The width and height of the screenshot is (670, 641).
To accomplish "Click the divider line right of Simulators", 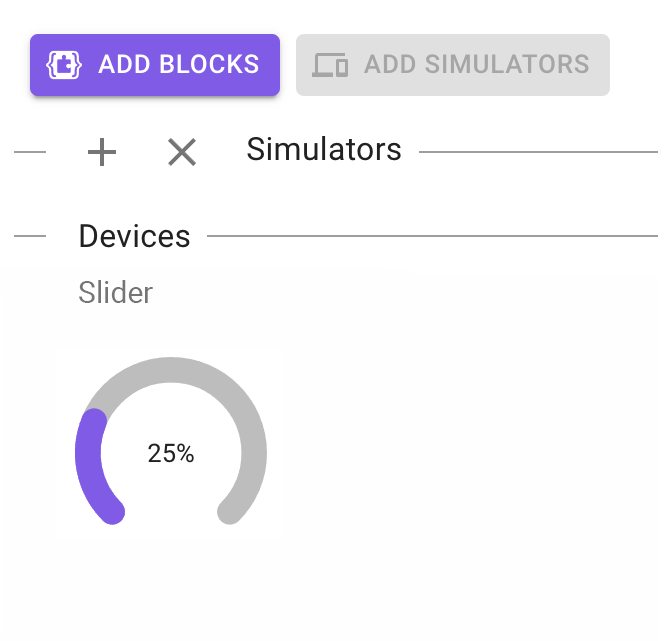I will click(538, 152).
